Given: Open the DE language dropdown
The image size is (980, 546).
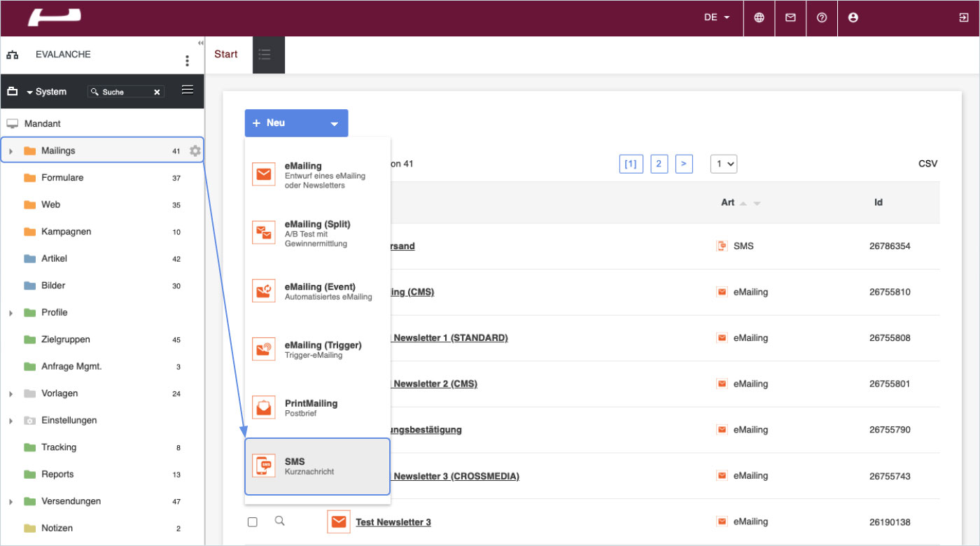Looking at the screenshot, I should pyautogui.click(x=717, y=18).
